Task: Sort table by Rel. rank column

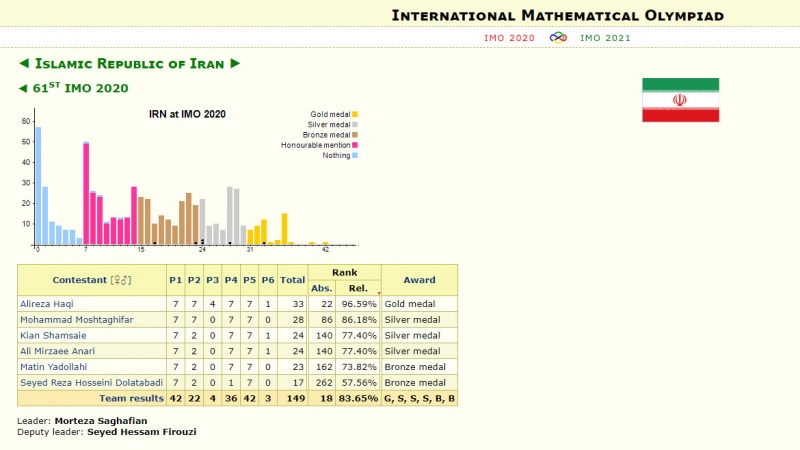Action: (358, 289)
